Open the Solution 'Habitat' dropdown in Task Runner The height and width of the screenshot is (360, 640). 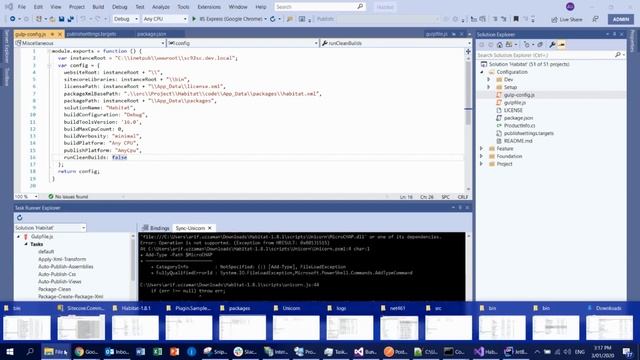pyautogui.click(x=50, y=228)
